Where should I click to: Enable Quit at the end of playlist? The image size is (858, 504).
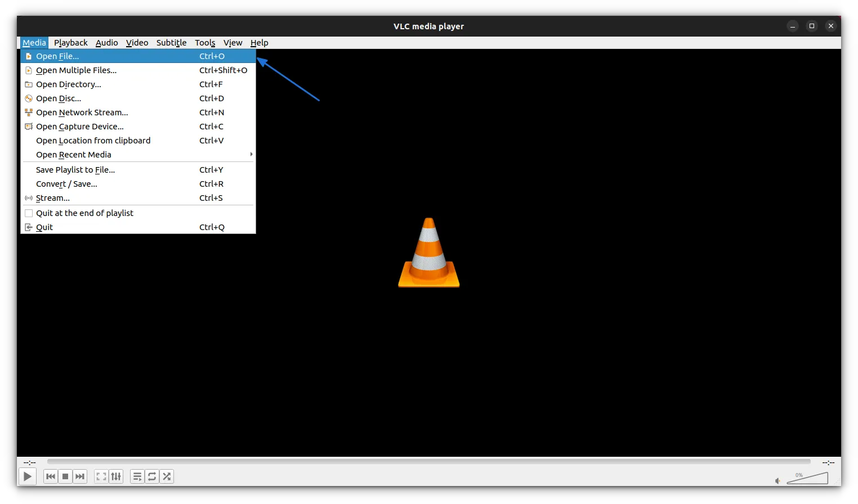click(x=84, y=213)
